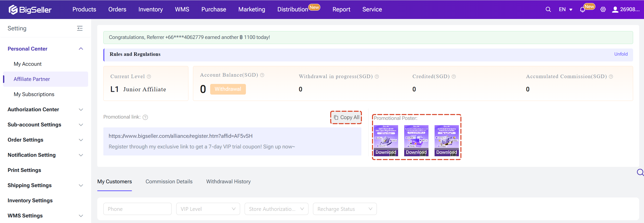Open notifications bell icon
This screenshot has height=223, width=644.
582,10
